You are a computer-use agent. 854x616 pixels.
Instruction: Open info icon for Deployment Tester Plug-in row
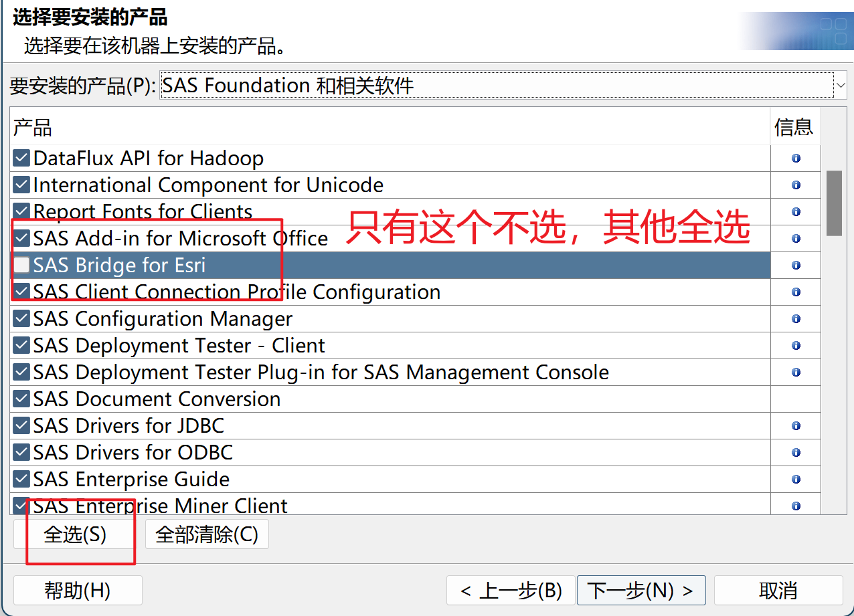pos(796,373)
